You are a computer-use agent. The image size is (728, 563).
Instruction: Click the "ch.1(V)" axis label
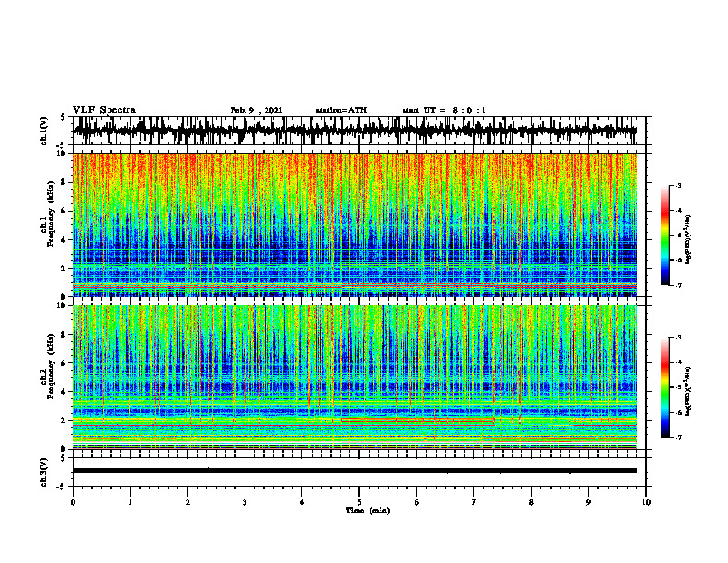tap(44, 131)
